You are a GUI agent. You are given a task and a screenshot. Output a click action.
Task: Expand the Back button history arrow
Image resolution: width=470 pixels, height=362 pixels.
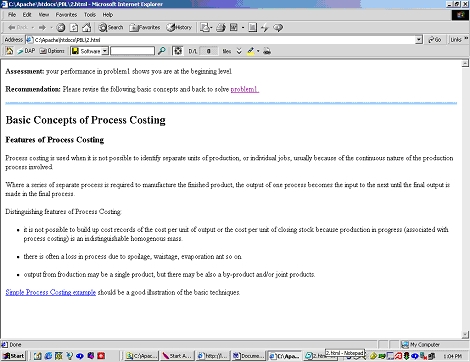click(33, 28)
